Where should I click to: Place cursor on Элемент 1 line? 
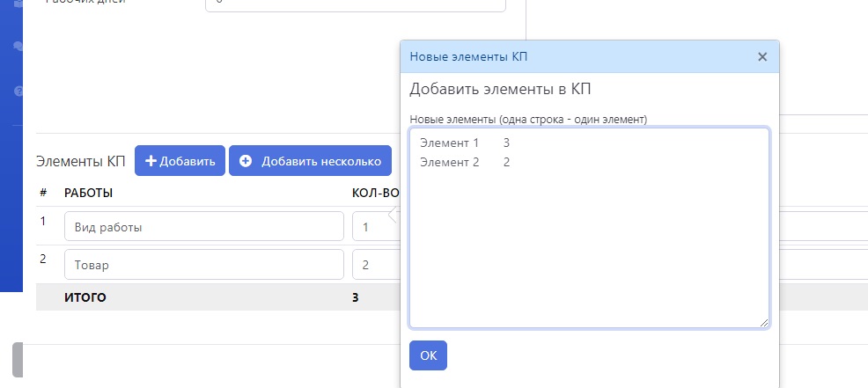point(465,143)
